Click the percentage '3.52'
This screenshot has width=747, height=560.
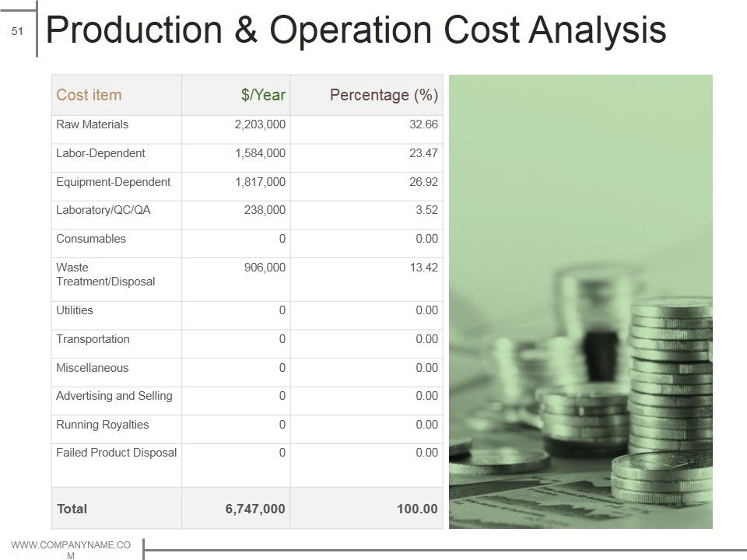(x=427, y=210)
